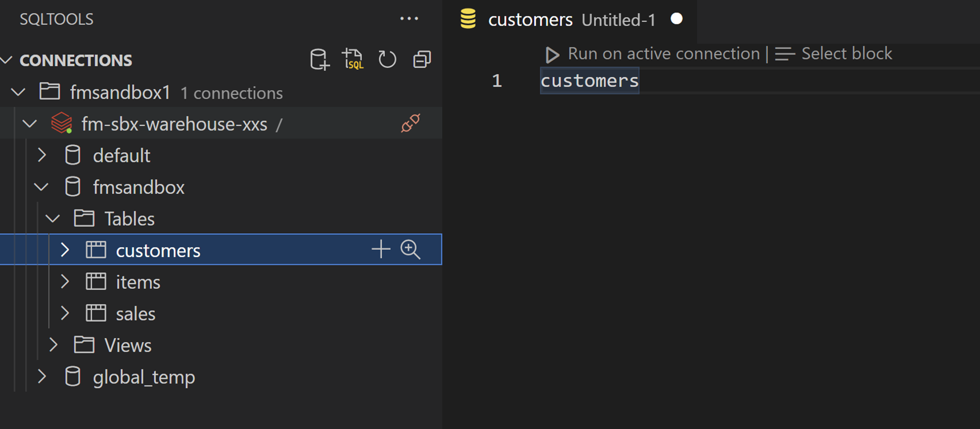980x429 pixels.
Task: Select the Tables folder row
Action: [x=221, y=218]
